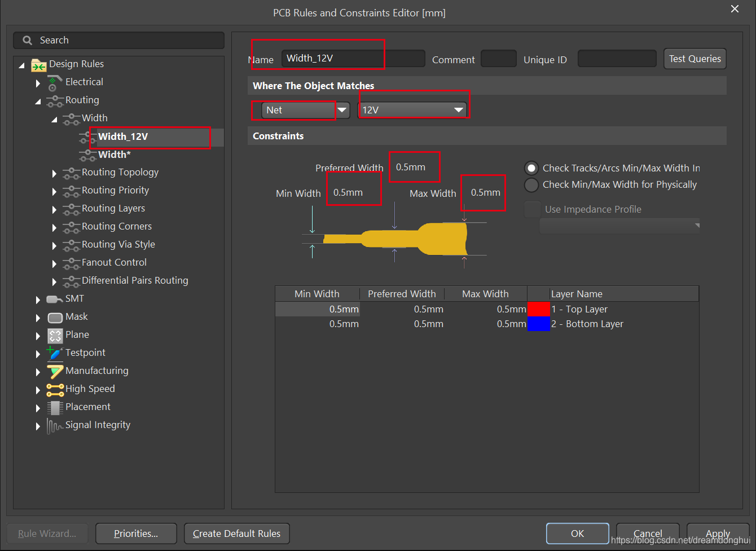Expand the Electrical tree node
The image size is (756, 551).
[38, 83]
